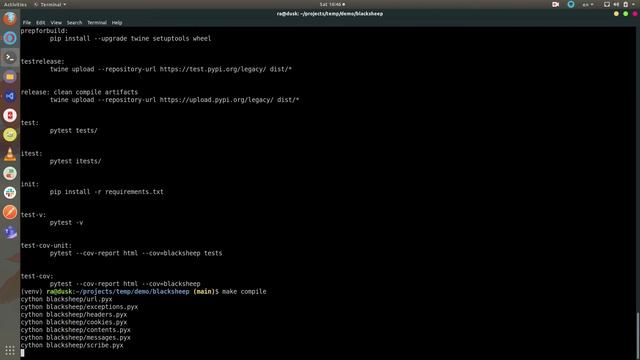Click the 'test-cov-unit:' target line
Viewport: 640px width, 360px height.
pos(46,246)
